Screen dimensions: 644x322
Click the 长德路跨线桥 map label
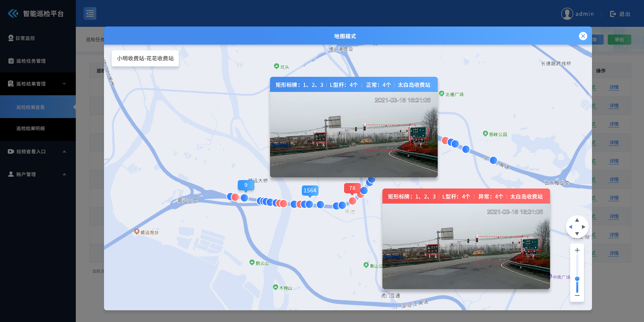(556, 63)
